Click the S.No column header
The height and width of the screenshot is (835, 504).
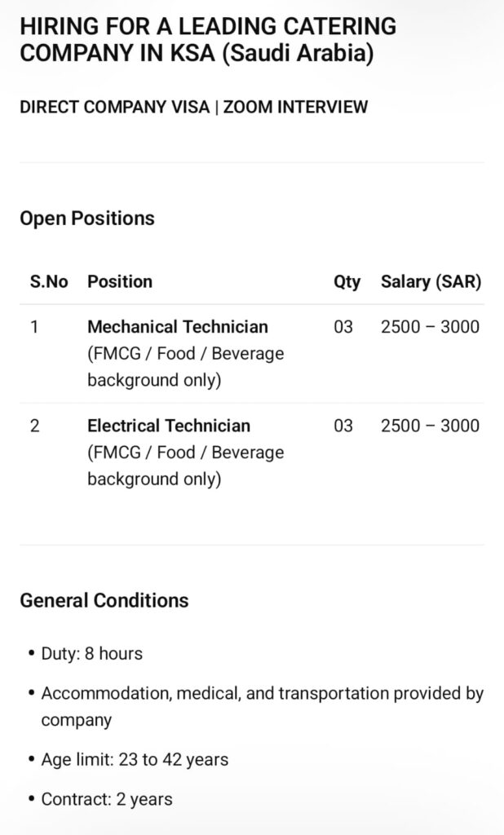point(49,282)
